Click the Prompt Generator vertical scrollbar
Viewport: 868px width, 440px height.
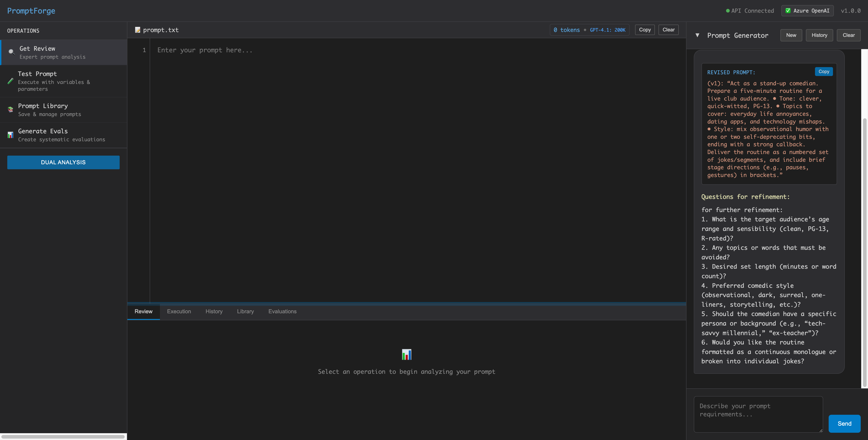(x=865, y=253)
